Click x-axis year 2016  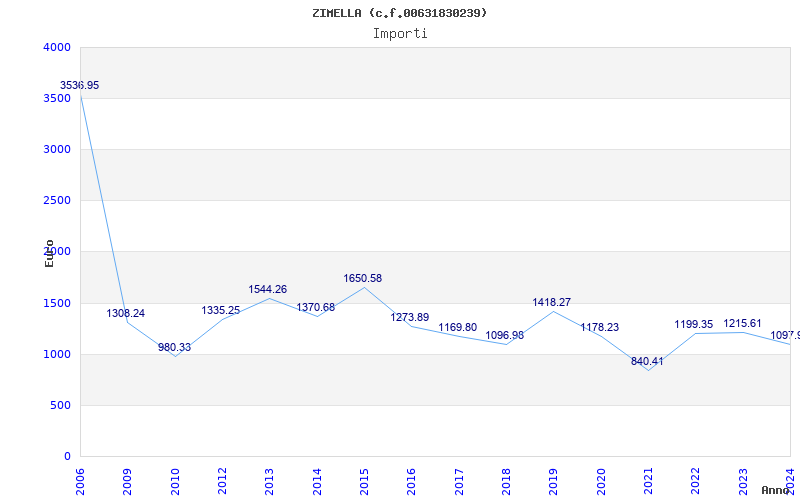[x=411, y=482]
